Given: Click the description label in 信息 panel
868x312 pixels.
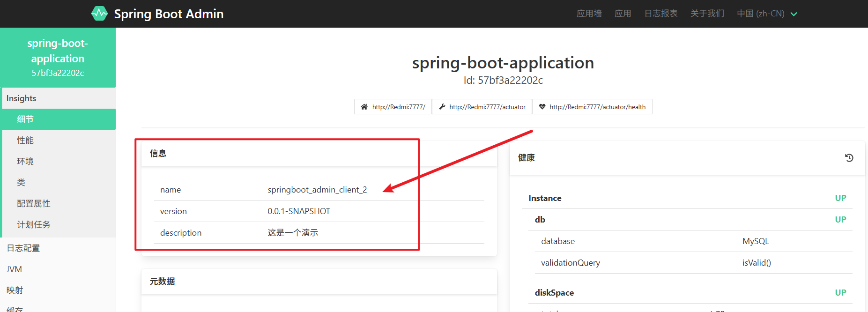Looking at the screenshot, I should (181, 233).
